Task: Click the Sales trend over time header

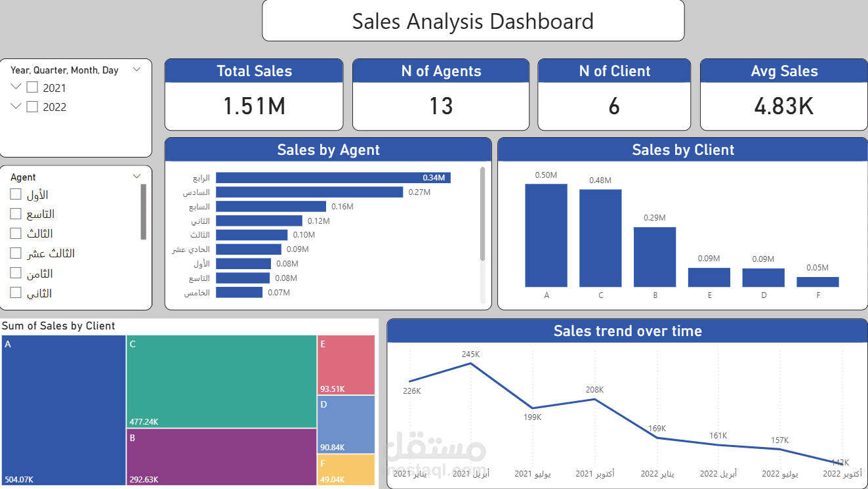Action: [627, 331]
